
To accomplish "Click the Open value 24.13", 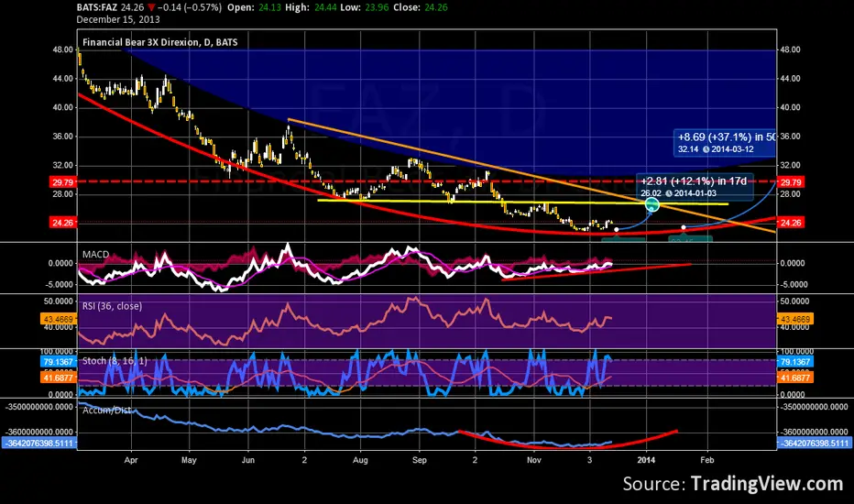I will 269,7.
